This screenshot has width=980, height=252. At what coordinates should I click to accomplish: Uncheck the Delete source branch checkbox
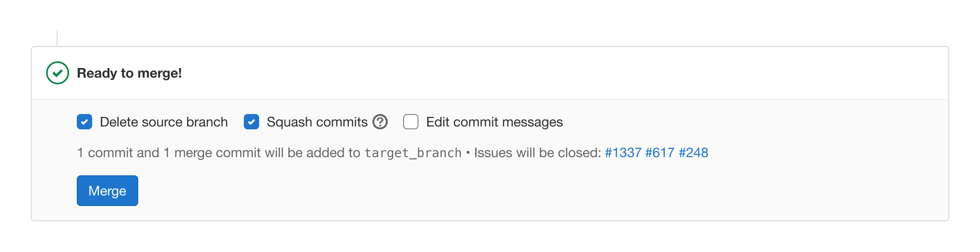coord(84,122)
